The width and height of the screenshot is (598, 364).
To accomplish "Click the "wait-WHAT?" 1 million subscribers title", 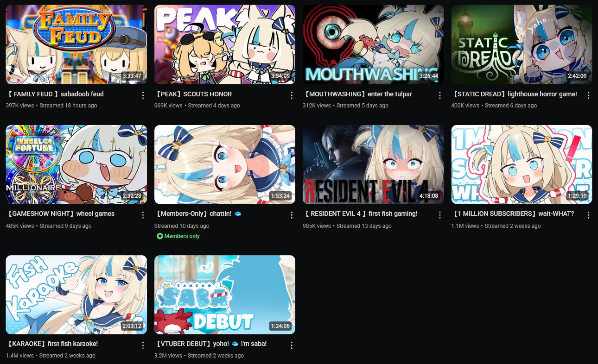I will coord(513,213).
